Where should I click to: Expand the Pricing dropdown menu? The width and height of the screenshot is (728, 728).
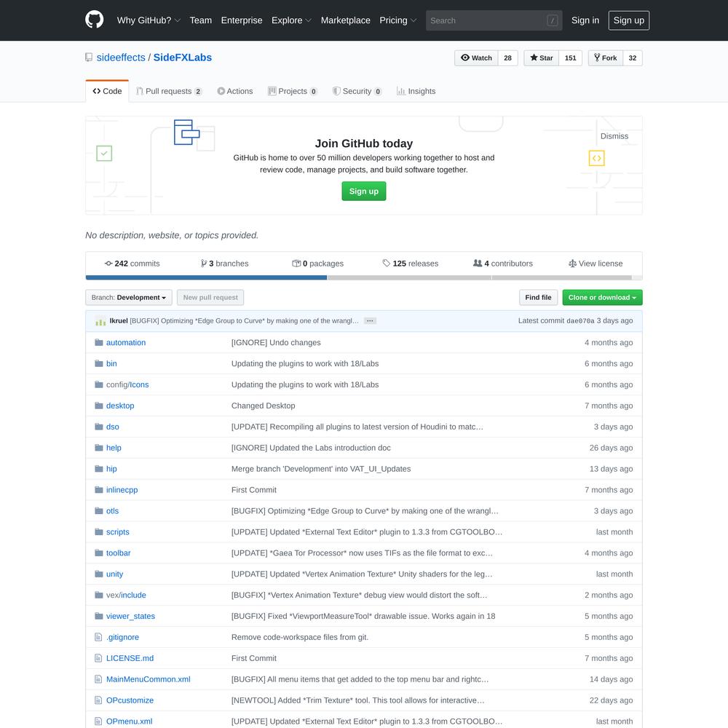point(398,20)
